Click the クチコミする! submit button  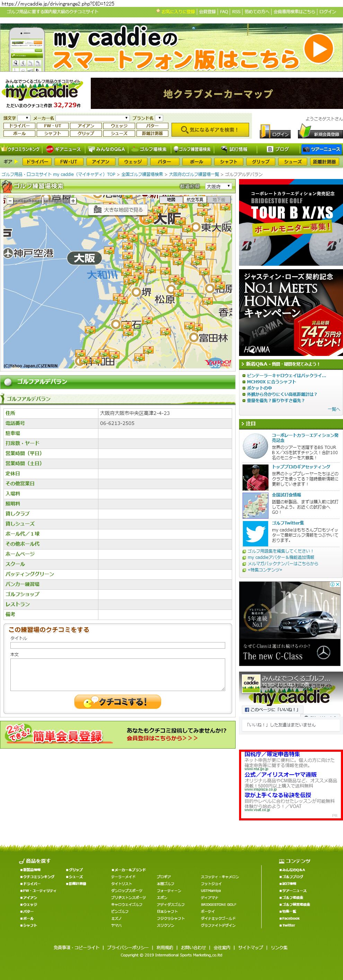118,701
